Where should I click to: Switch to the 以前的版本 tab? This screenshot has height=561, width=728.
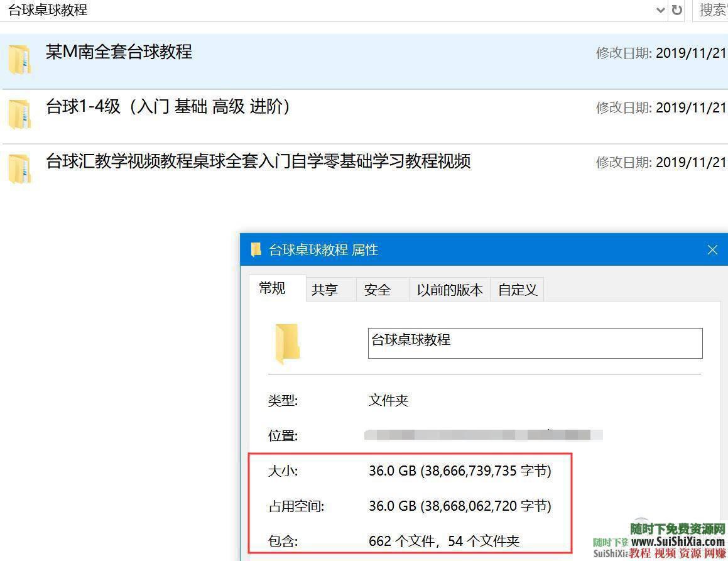coord(450,289)
